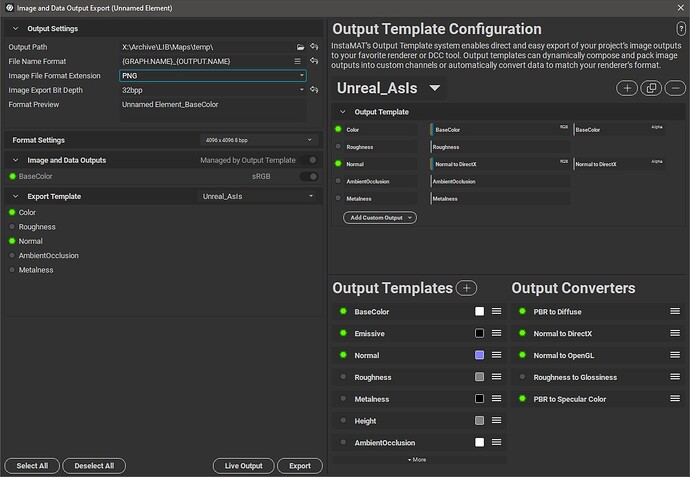The image size is (690, 477).
Task: Enable the Roughness output in Export Template list
Action: [12, 227]
